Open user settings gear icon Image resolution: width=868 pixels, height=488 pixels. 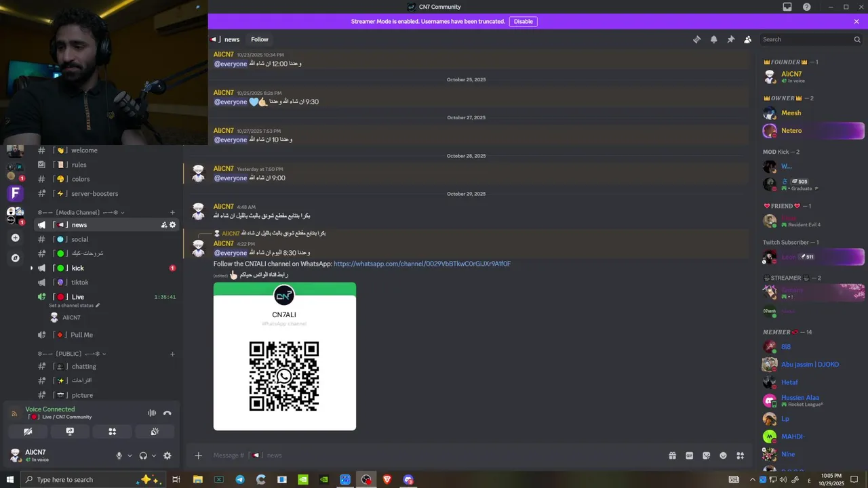[x=167, y=455]
